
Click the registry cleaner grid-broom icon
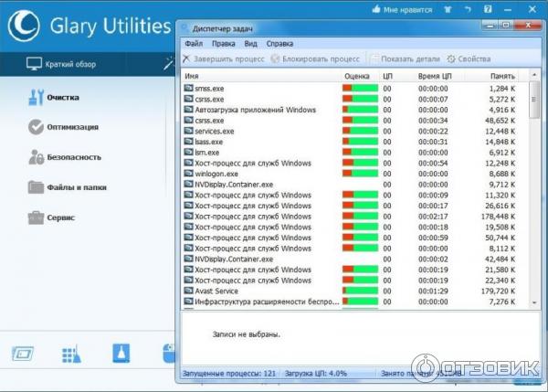71,355
